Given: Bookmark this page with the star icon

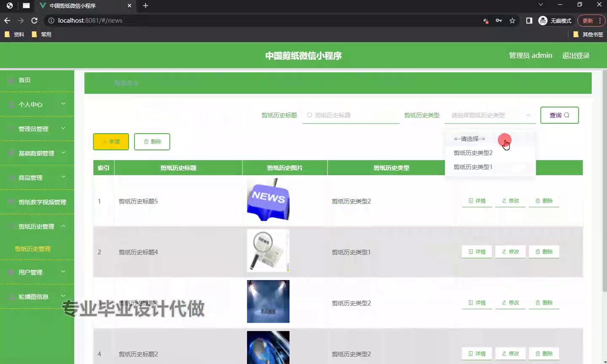Looking at the screenshot, I should [512, 20].
